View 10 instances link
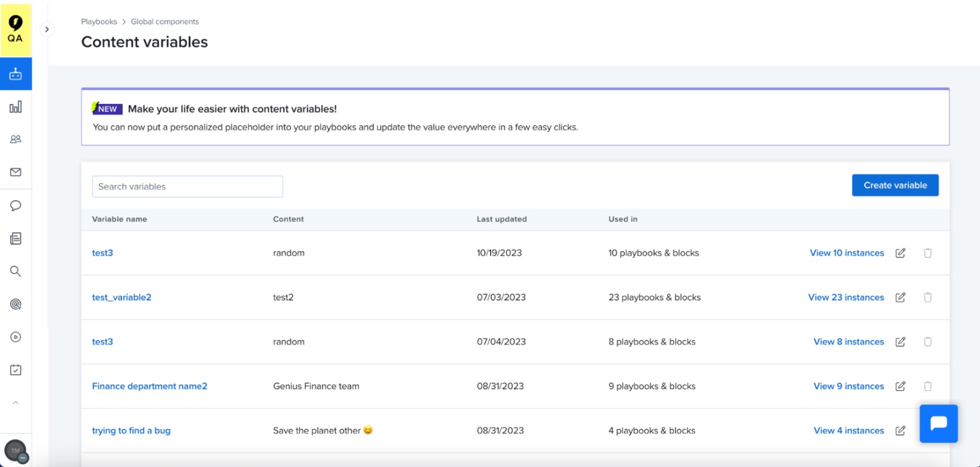 (847, 253)
